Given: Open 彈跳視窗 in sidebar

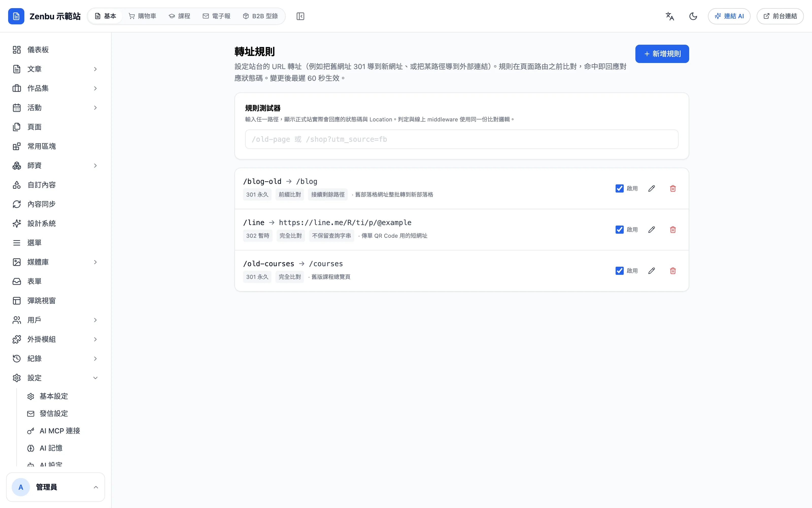Looking at the screenshot, I should click(56, 301).
